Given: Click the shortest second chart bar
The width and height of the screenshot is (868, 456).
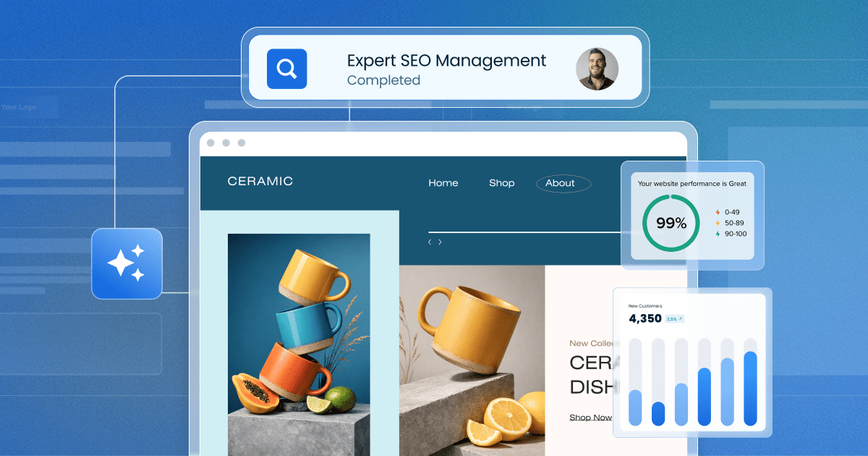Looking at the screenshot, I should pos(658,413).
